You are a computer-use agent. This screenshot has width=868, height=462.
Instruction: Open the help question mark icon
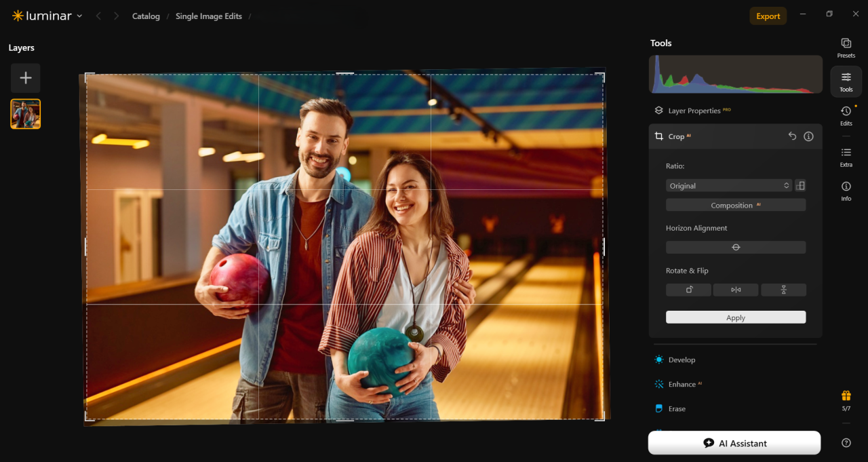(x=846, y=443)
